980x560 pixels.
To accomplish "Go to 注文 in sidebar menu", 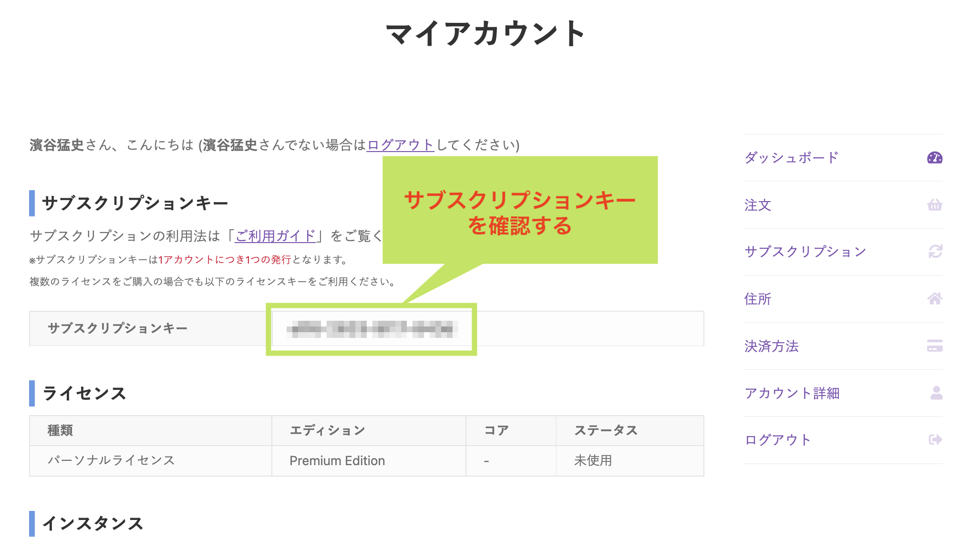I will [x=758, y=205].
